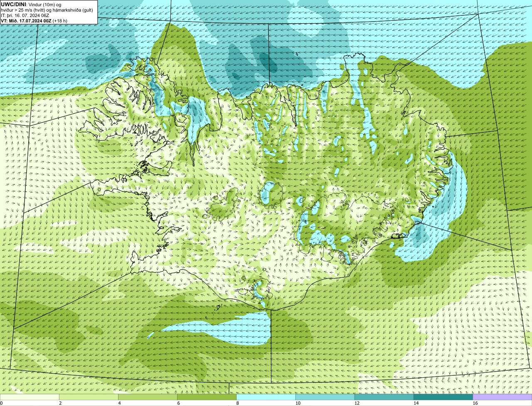Click the '6' tick label on the color bar
The width and height of the screenshot is (532, 406).
[x=178, y=403]
